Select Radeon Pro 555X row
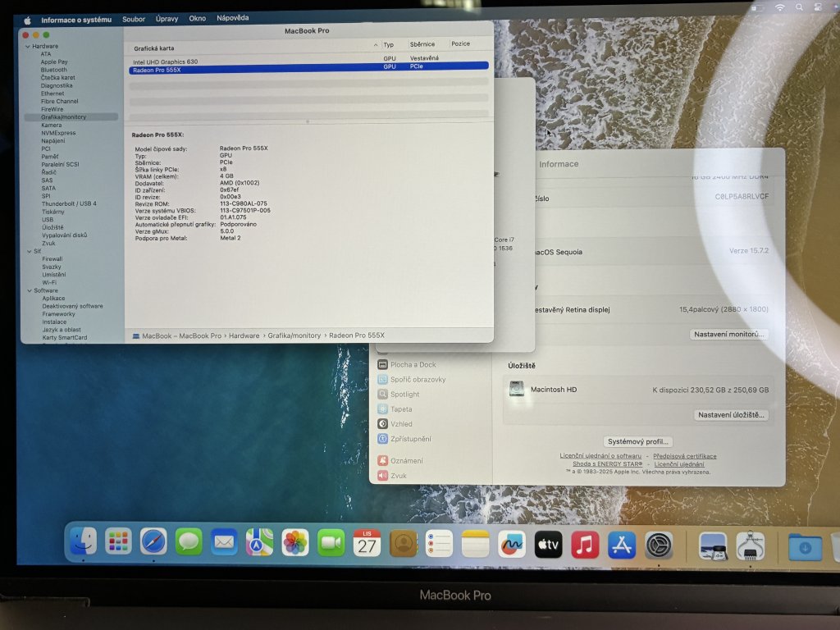The width and height of the screenshot is (840, 630). point(308,69)
